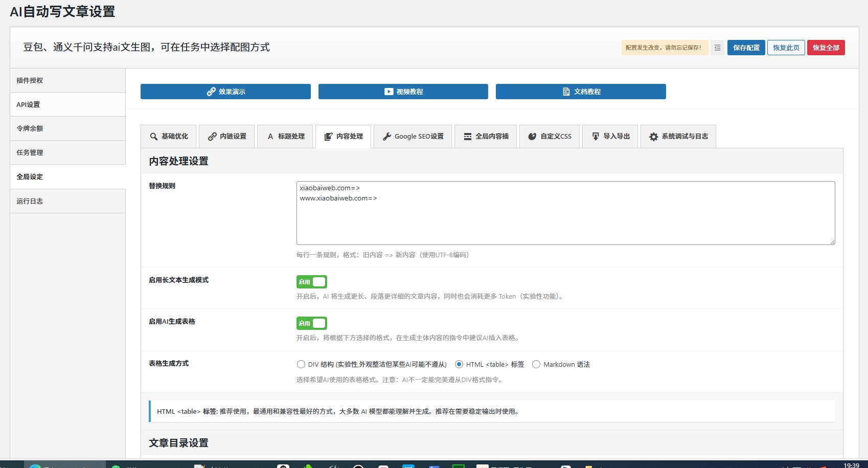Switch to the 内链设置 tab

pyautogui.click(x=227, y=137)
